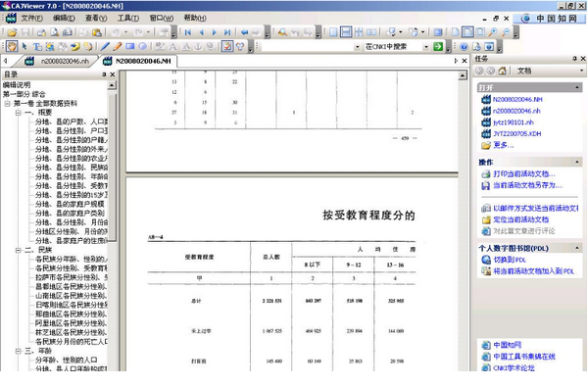Collapse the 个人数字图书馆(PDL) section
This screenshot has width=588, height=386.
pos(577,248)
